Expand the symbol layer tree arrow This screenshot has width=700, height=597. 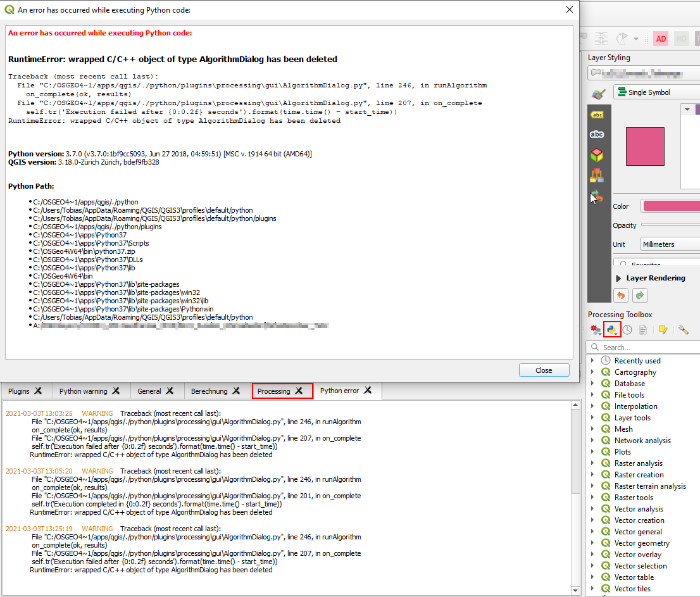tap(687, 110)
